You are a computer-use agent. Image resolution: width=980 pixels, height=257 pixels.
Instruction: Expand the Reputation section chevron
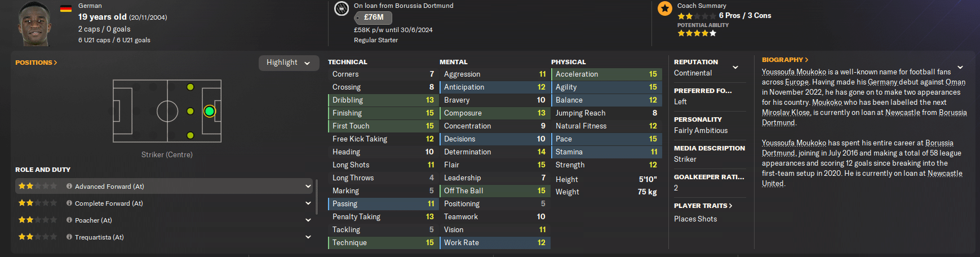pyautogui.click(x=735, y=68)
